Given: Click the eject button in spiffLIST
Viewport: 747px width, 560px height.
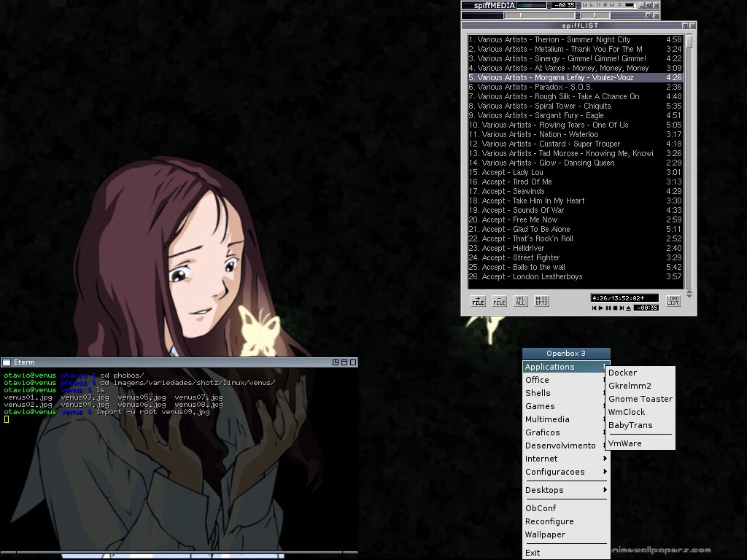Looking at the screenshot, I should (629, 308).
